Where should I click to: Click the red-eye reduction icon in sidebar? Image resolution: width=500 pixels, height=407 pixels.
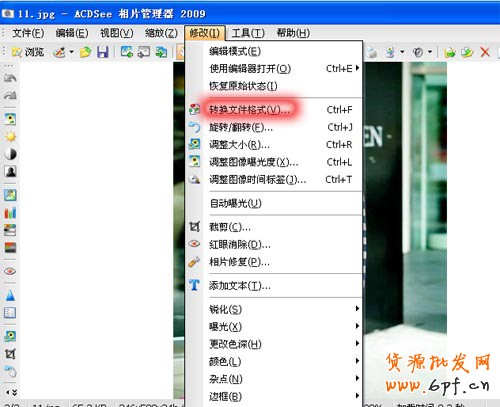[10, 271]
